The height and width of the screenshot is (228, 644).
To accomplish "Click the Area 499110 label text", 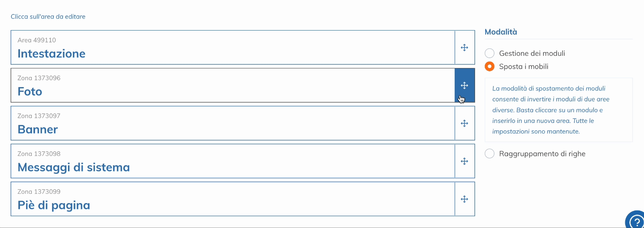I will tap(37, 40).
